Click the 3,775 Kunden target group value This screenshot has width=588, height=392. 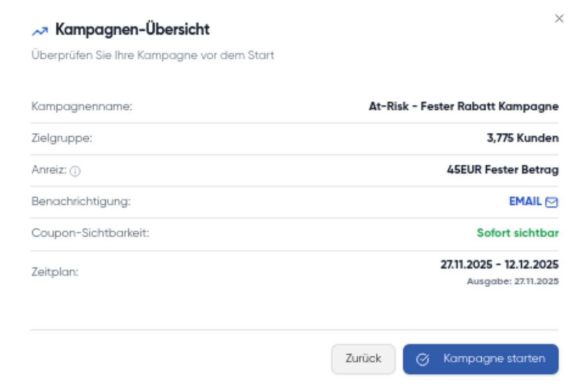click(522, 138)
